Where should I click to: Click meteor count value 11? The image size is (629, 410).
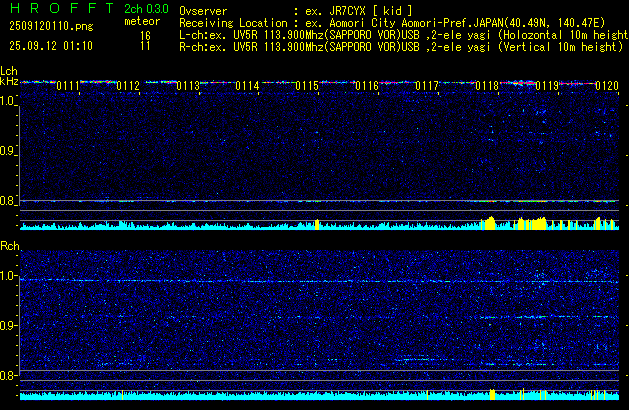(x=145, y=46)
